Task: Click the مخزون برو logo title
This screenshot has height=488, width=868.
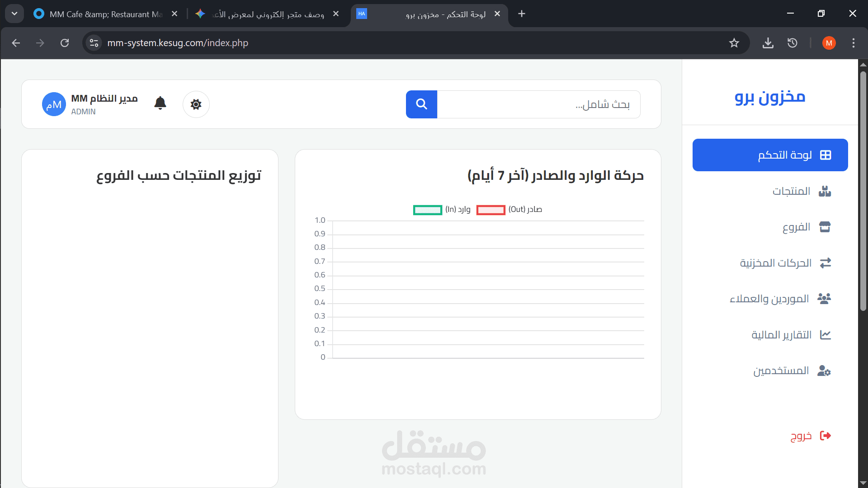Action: [x=769, y=97]
